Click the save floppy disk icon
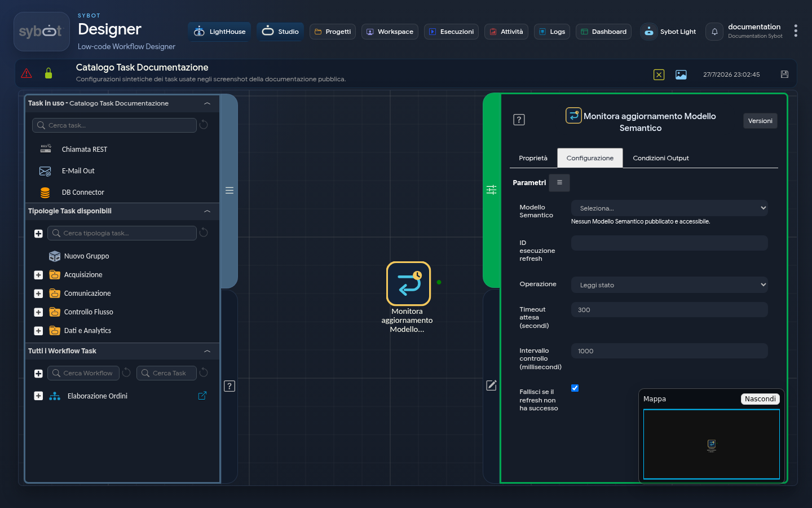Viewport: 812px width, 508px height. coord(784,74)
